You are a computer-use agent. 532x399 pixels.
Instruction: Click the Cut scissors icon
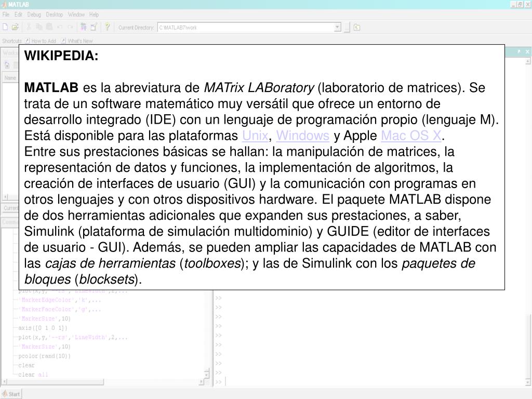coord(29,27)
